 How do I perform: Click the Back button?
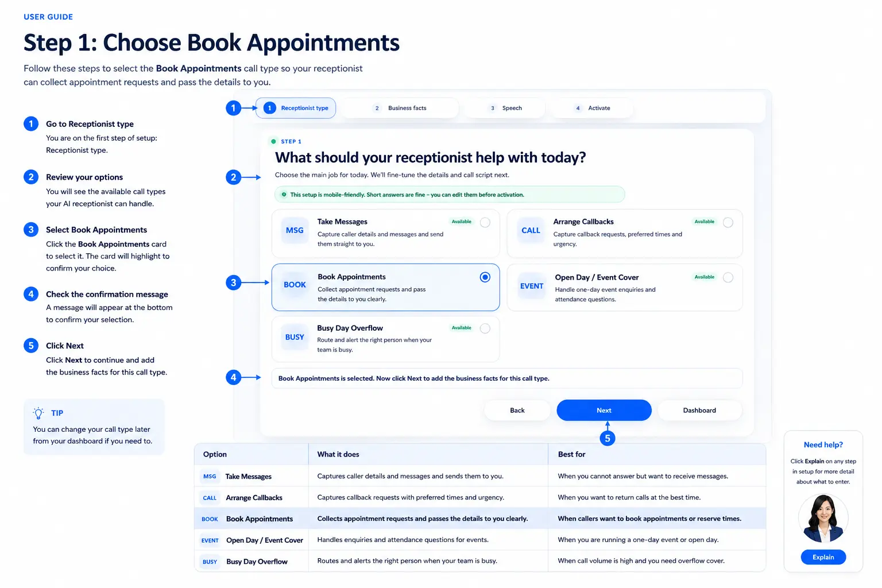517,411
